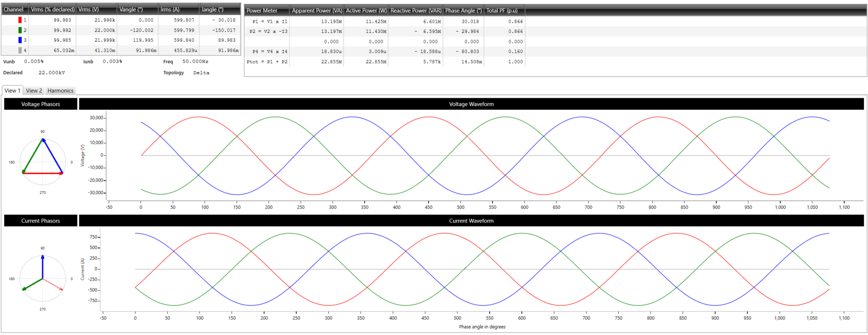Click the Apparent Power (VA) column header
Image resolution: width=868 pixels, height=335 pixels.
pyautogui.click(x=317, y=11)
